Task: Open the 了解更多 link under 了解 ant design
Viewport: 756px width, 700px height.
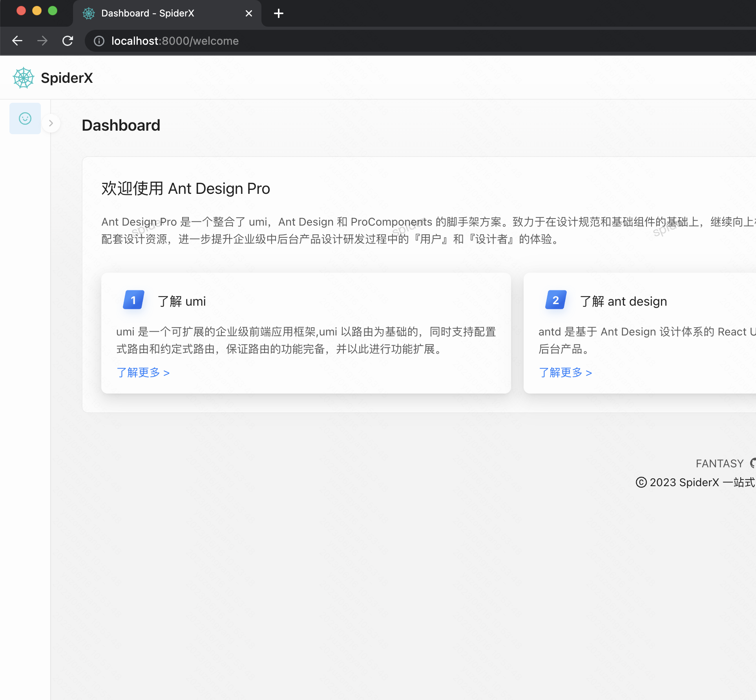Action: click(x=565, y=372)
